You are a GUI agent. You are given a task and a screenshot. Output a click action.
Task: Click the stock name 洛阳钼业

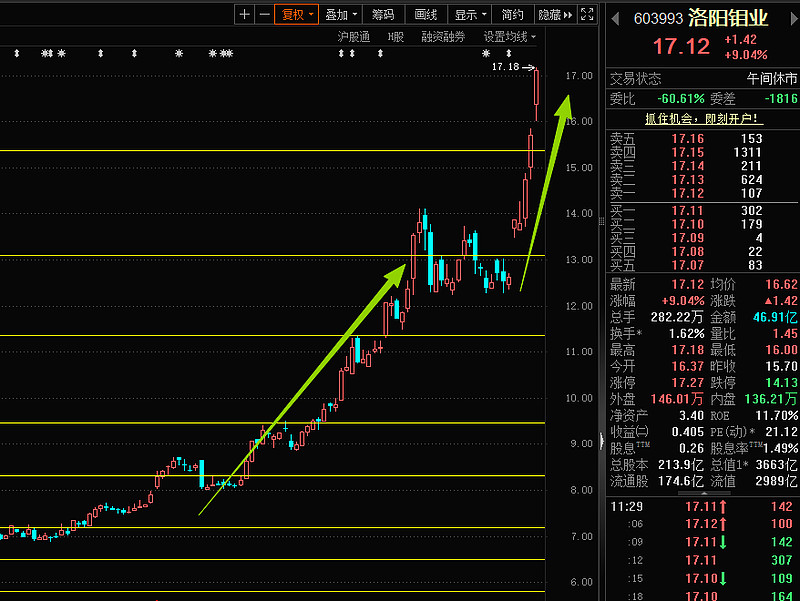point(728,18)
